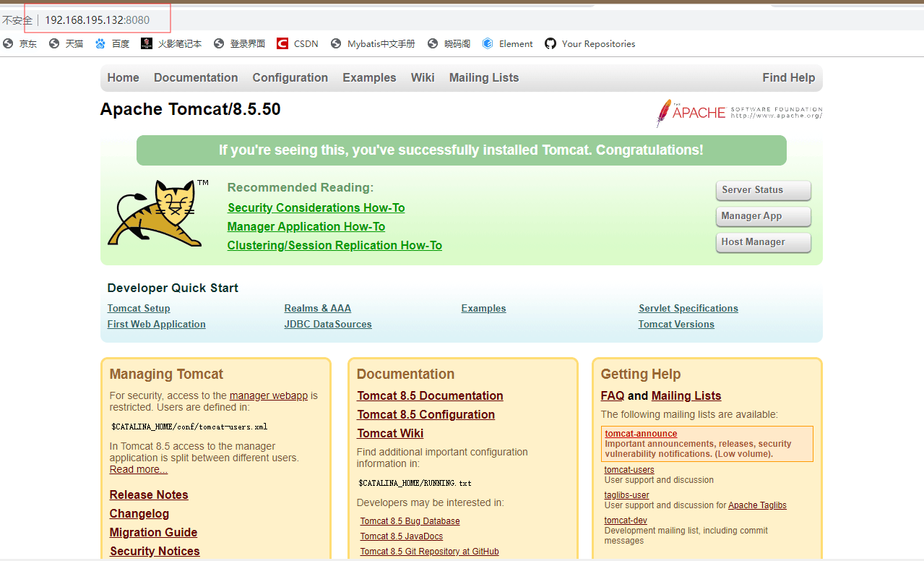Open the 天猫 bookmark
924x561 pixels.
point(66,44)
